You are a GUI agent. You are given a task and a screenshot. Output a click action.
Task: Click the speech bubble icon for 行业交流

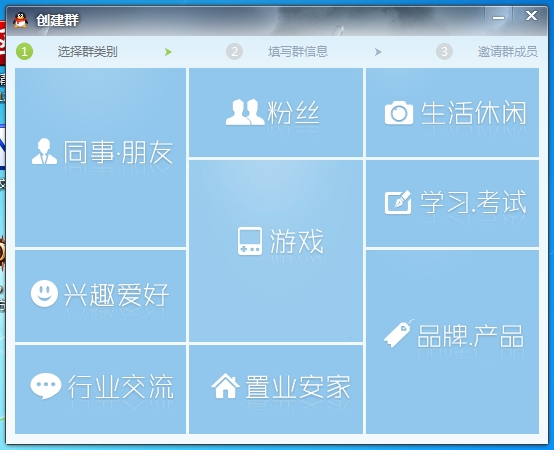(x=46, y=386)
